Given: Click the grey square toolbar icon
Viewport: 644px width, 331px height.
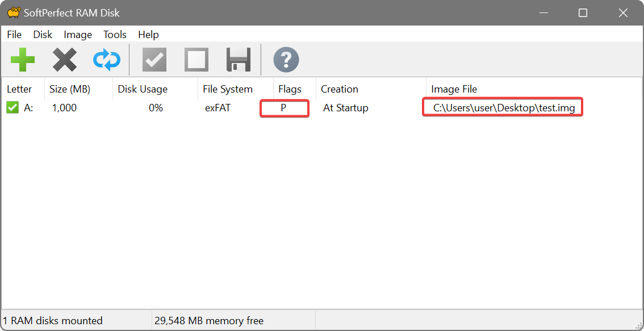Looking at the screenshot, I should [196, 60].
